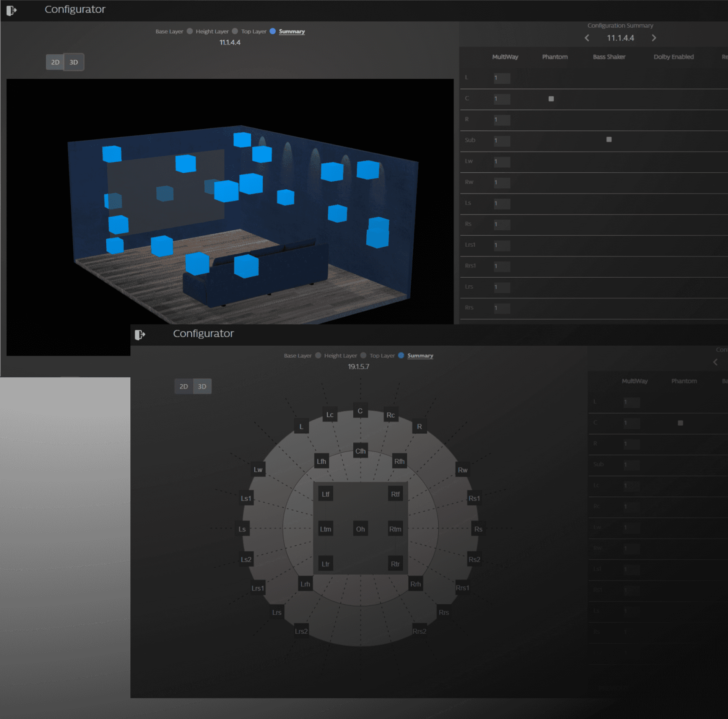Select the Ls surround speaker in diagram
Viewport: 728px width, 719px height.
point(242,529)
